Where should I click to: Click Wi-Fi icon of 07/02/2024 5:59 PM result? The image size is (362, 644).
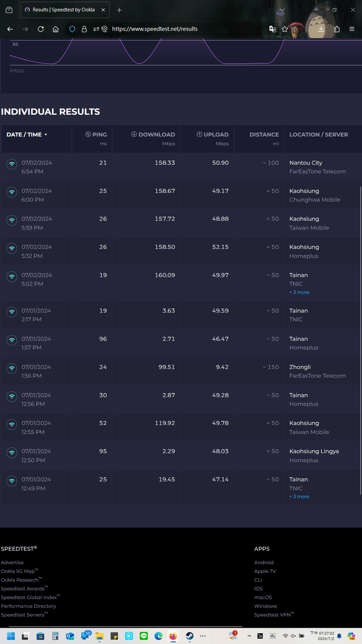12,220
